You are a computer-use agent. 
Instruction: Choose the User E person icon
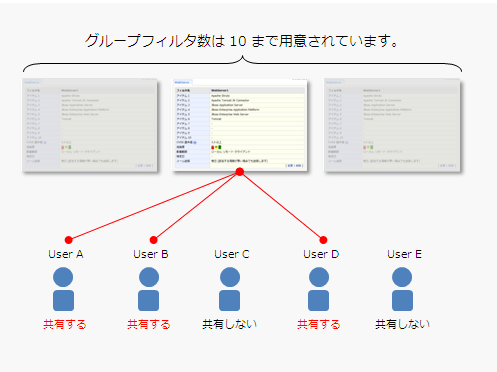pyautogui.click(x=402, y=289)
